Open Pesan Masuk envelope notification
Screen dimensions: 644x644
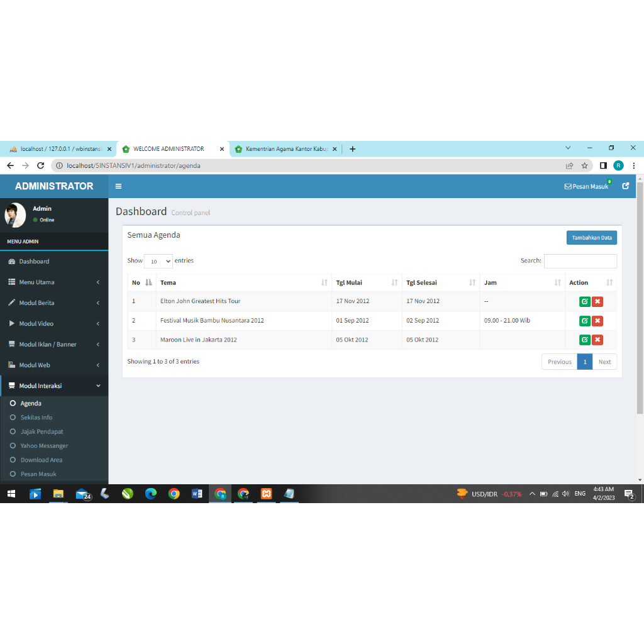point(586,186)
